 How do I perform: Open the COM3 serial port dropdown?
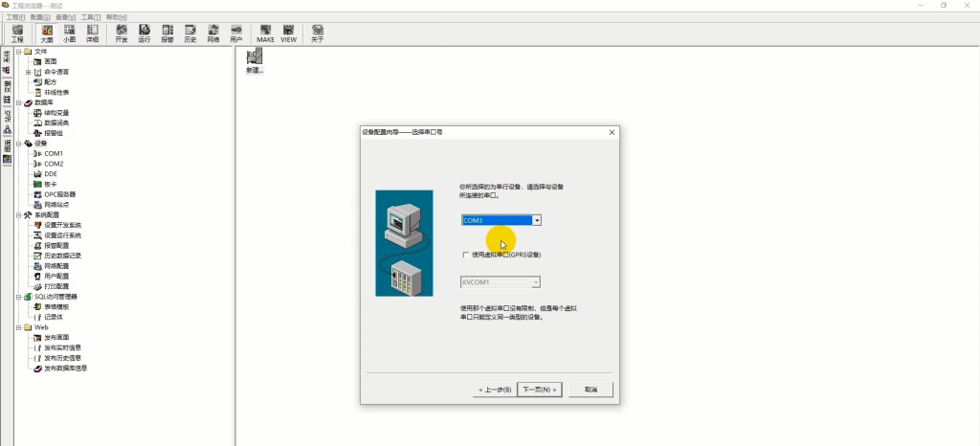pos(537,220)
